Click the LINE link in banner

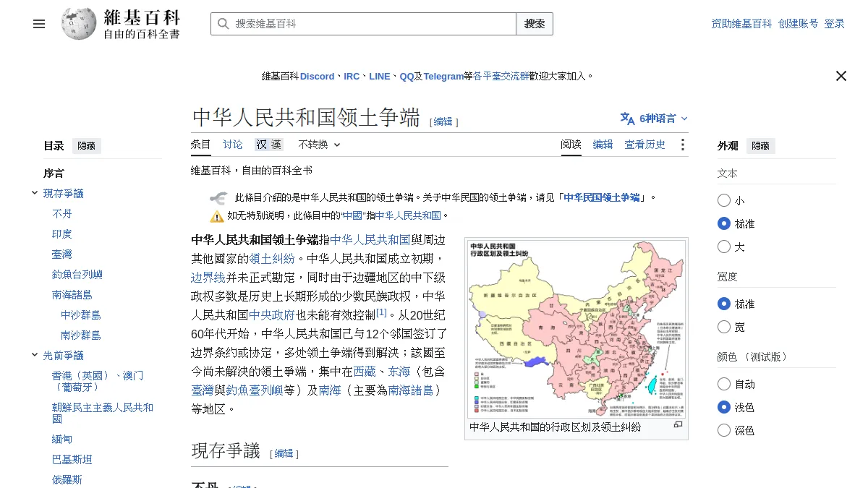[x=379, y=76]
